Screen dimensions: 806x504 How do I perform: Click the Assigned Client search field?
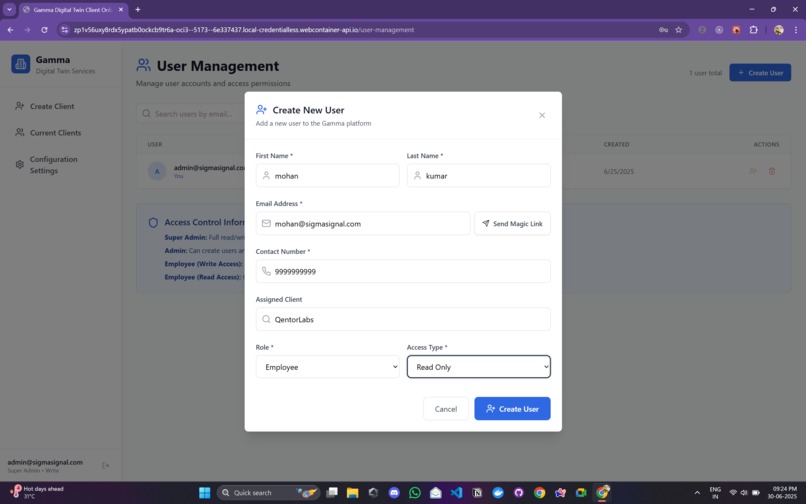tap(403, 319)
